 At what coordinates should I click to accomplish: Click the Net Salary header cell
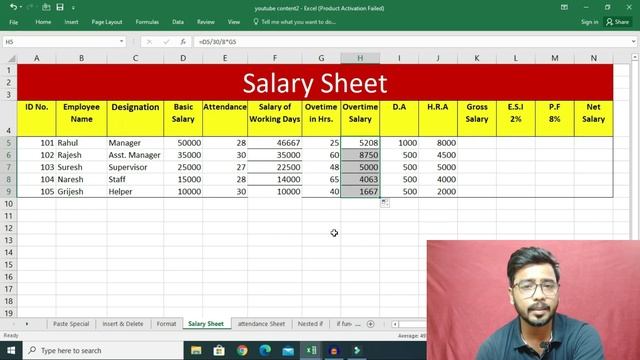tap(593, 118)
